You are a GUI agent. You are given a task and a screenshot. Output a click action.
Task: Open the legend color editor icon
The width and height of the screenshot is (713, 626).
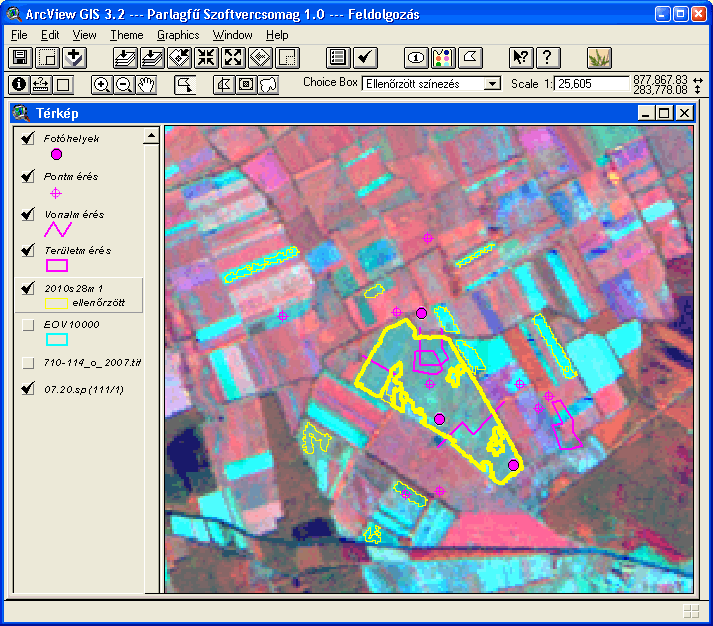pos(443,58)
